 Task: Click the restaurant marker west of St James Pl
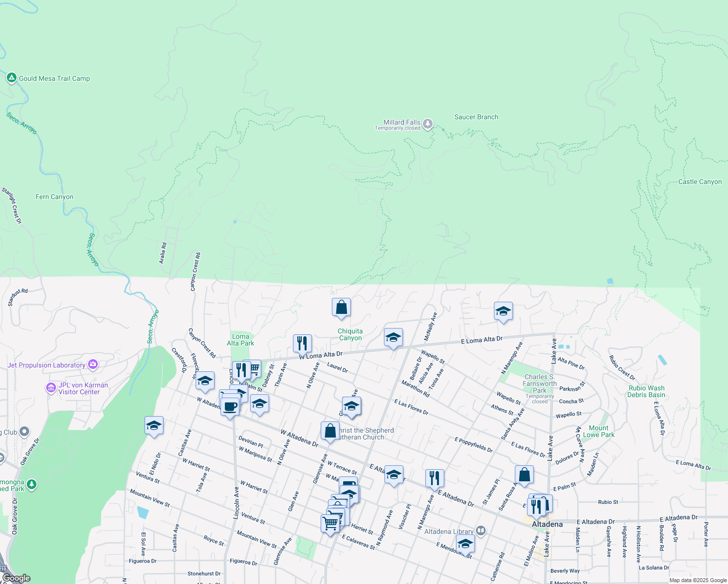click(x=434, y=478)
